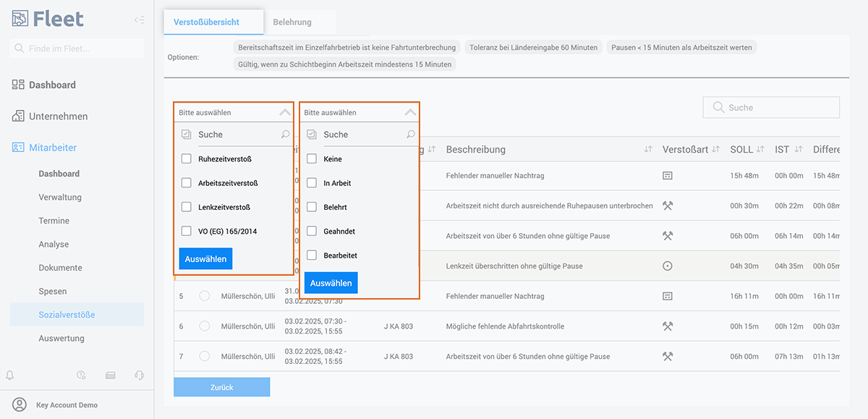This screenshot has height=419, width=868.
Task: Select the radio circle in row 7
Action: 204,356
